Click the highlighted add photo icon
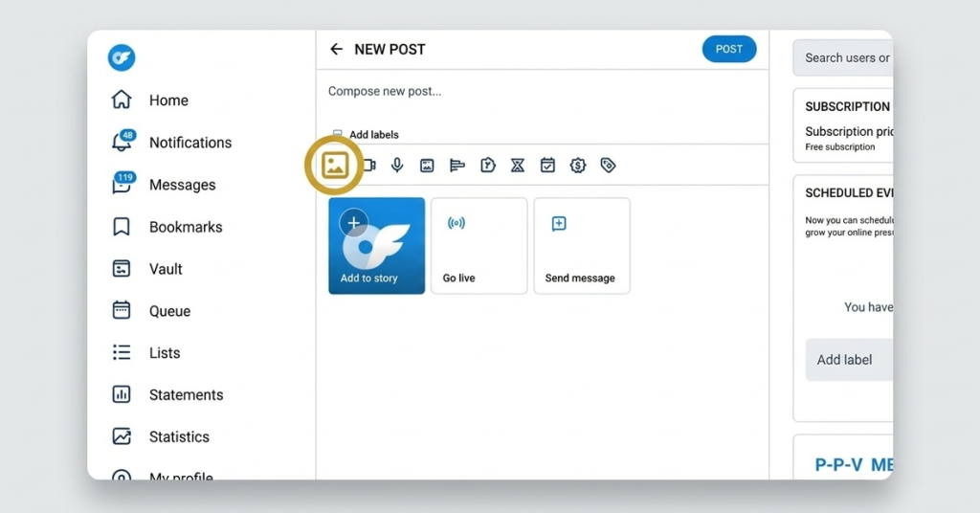 click(x=335, y=166)
